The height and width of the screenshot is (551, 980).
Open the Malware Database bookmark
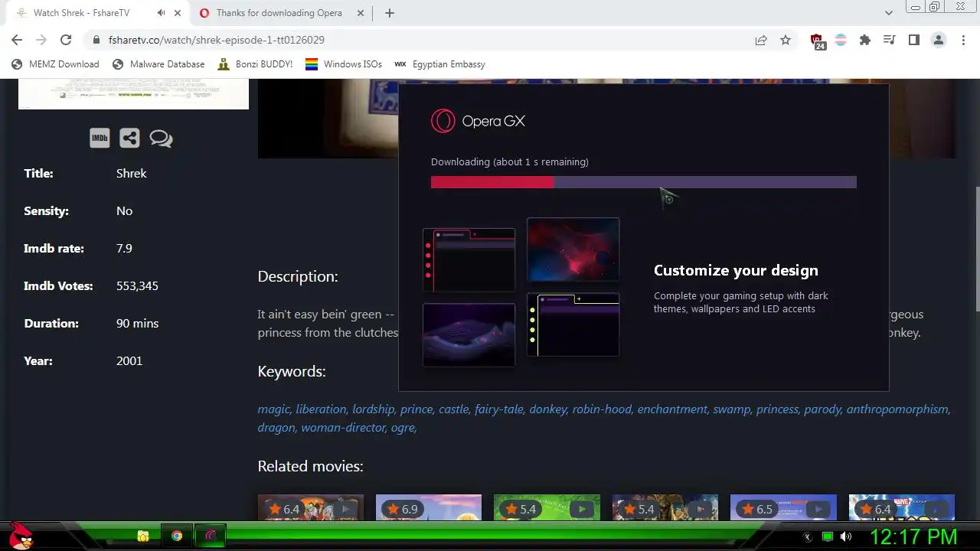[x=158, y=64]
